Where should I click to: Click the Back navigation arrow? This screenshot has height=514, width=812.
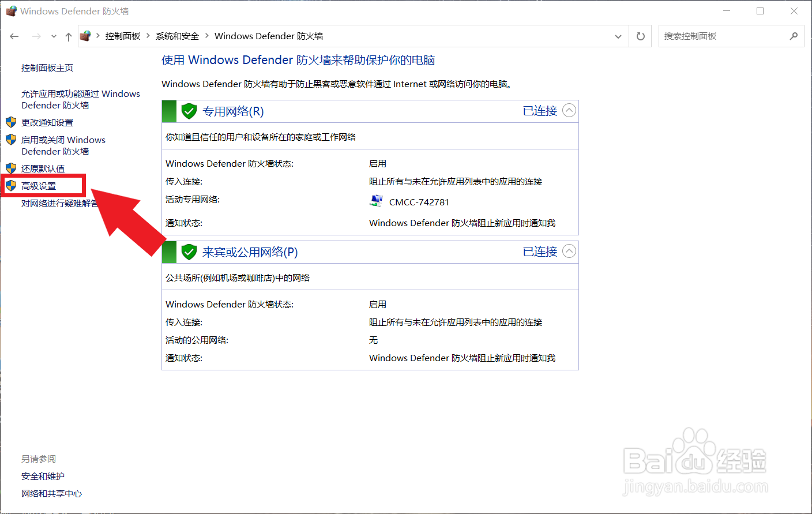pos(14,36)
